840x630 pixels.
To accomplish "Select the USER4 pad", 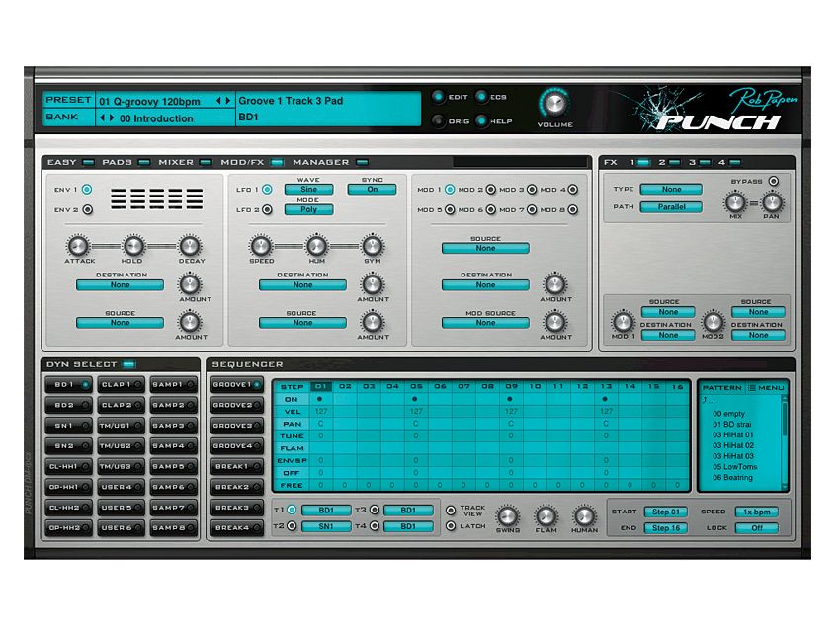I will pos(122,487).
